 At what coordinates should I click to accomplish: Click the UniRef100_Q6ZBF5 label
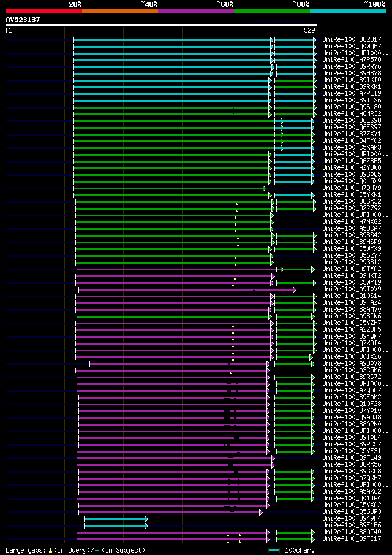pos(352,161)
